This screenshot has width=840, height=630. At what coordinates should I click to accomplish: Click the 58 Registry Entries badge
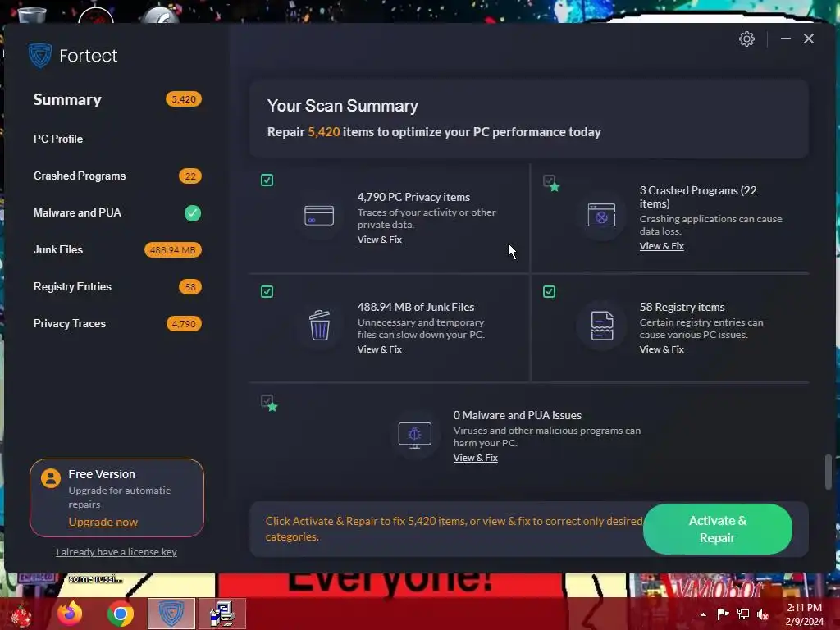190,286
